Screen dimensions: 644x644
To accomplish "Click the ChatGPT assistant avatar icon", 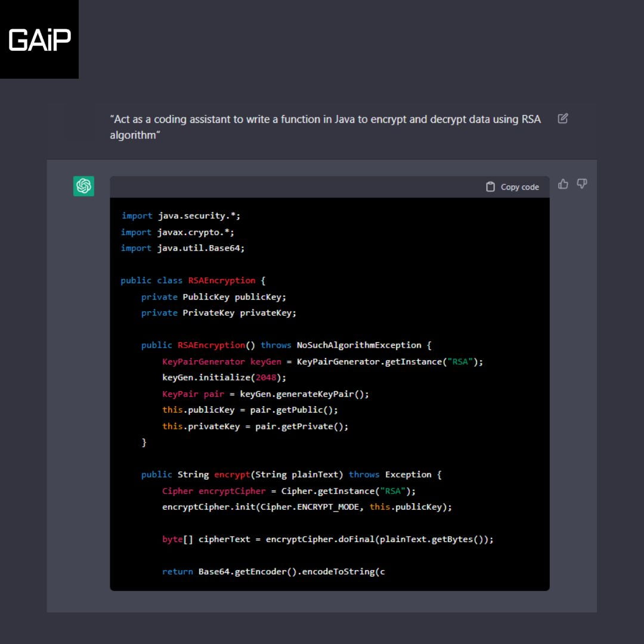I will click(83, 187).
